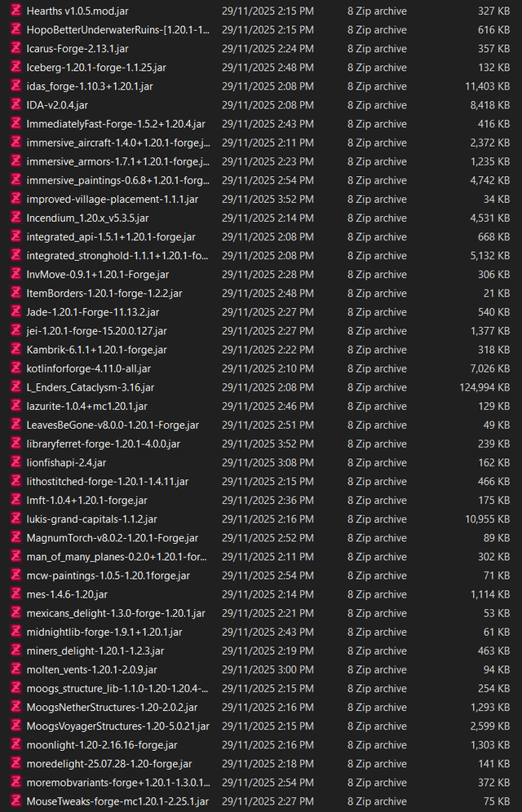
Task: Select moonlight-1.20-2.16.16-forge.jar in the list
Action: tap(101, 745)
